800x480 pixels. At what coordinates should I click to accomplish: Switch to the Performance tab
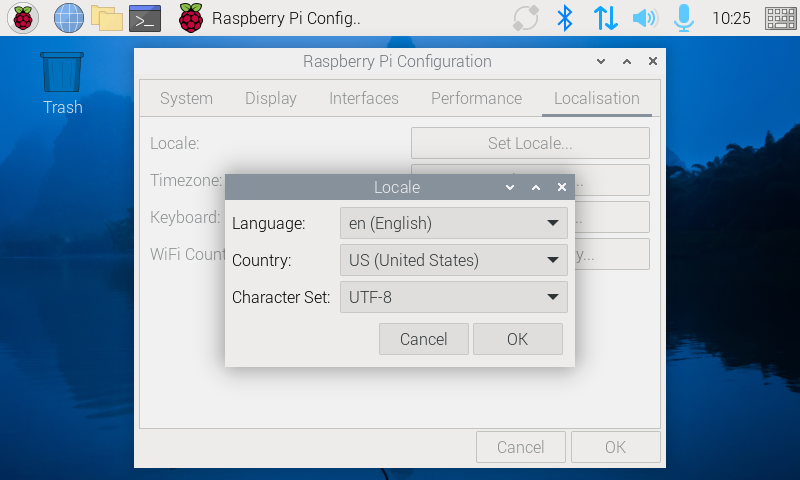(476, 98)
